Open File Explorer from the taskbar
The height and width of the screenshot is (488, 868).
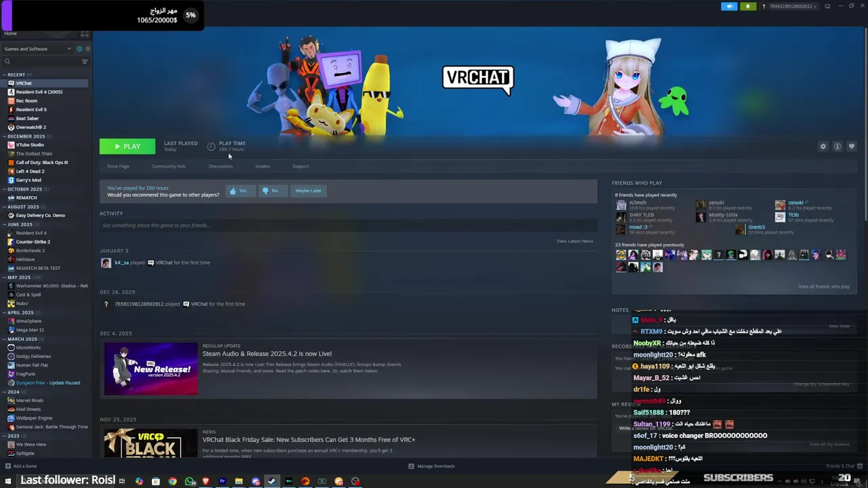239,481
